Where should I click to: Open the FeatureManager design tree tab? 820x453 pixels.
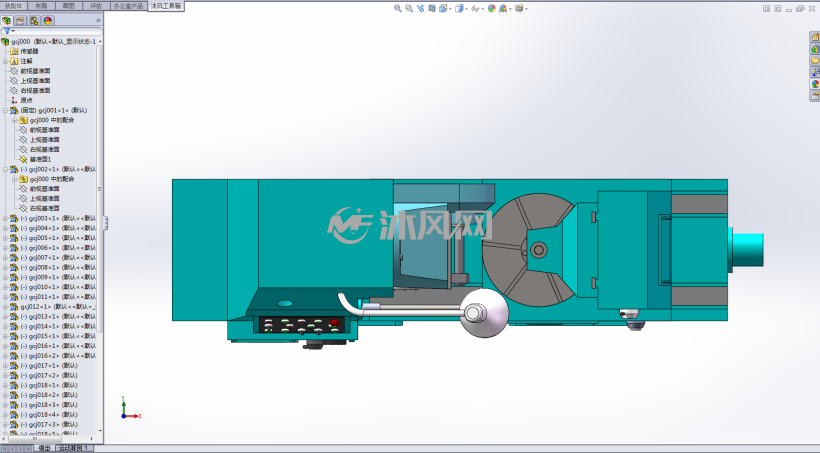tap(7, 20)
